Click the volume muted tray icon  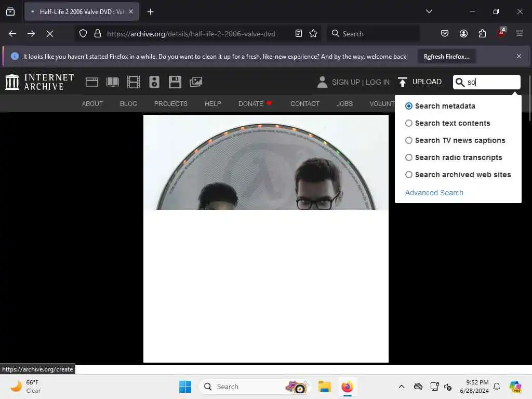448,387
